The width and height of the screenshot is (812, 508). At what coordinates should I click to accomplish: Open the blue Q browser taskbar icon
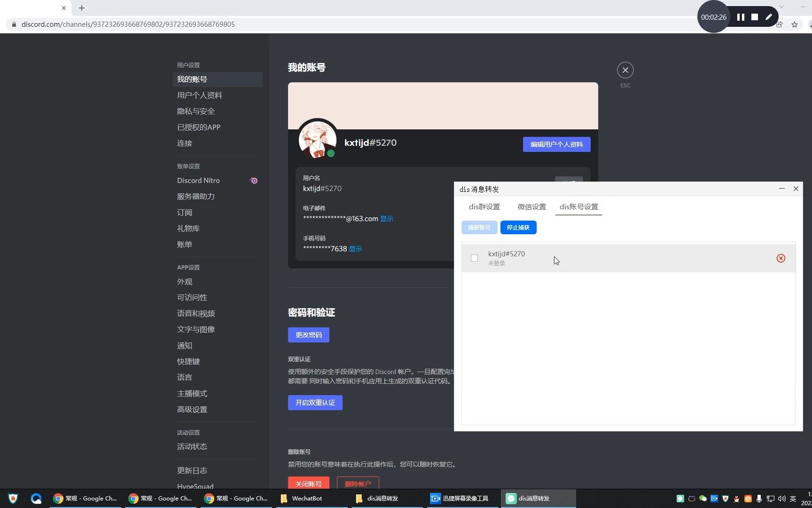(x=36, y=499)
